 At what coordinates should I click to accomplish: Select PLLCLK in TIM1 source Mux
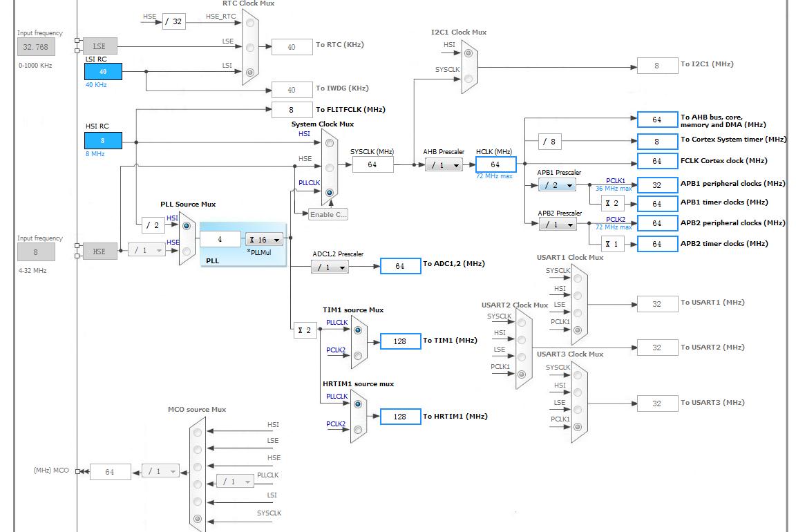[x=358, y=330]
